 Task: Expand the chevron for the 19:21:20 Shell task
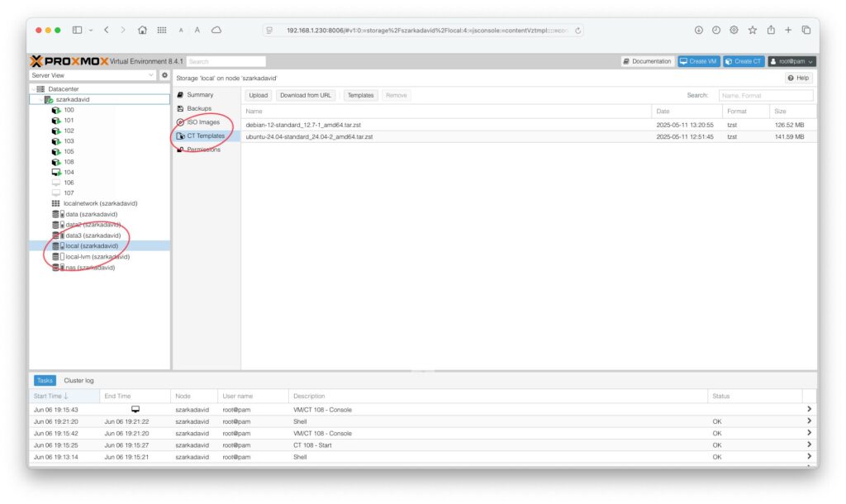click(x=809, y=421)
